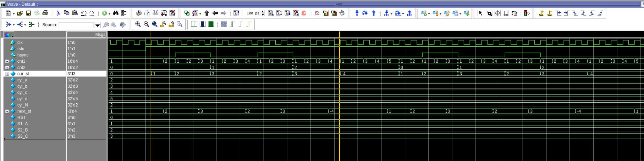Expand the cnt2 signal bus
Viewport: 644px width, 161px height.
(7, 68)
